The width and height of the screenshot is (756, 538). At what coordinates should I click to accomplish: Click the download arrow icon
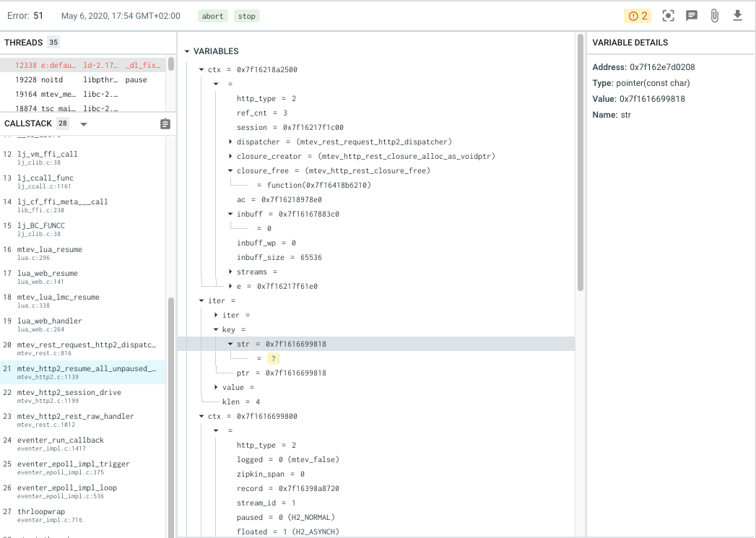click(738, 16)
